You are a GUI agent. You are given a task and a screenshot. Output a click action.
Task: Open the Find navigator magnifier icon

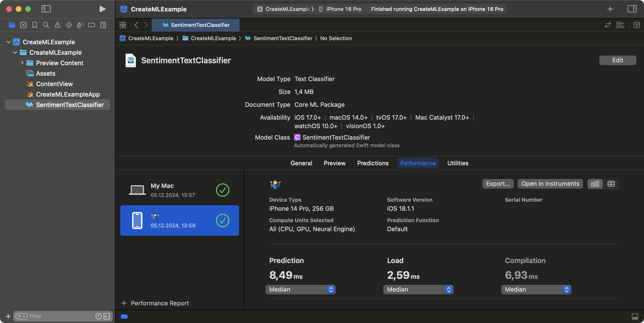coord(46,25)
